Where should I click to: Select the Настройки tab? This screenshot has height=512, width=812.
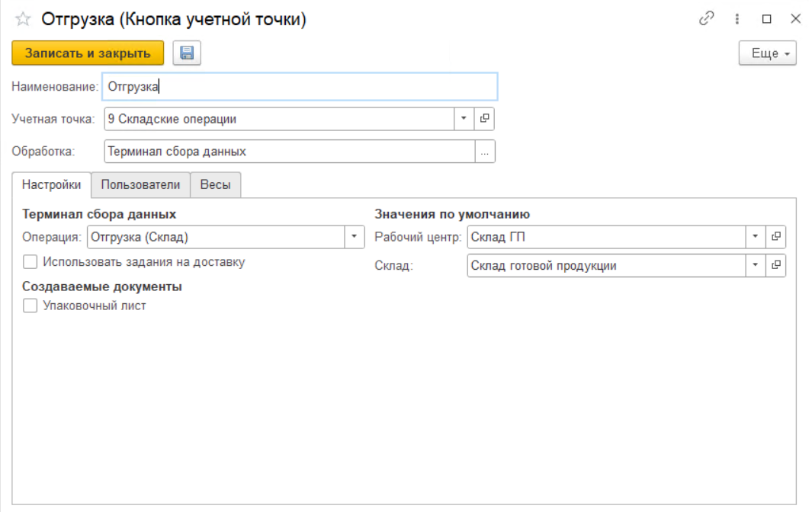(51, 184)
